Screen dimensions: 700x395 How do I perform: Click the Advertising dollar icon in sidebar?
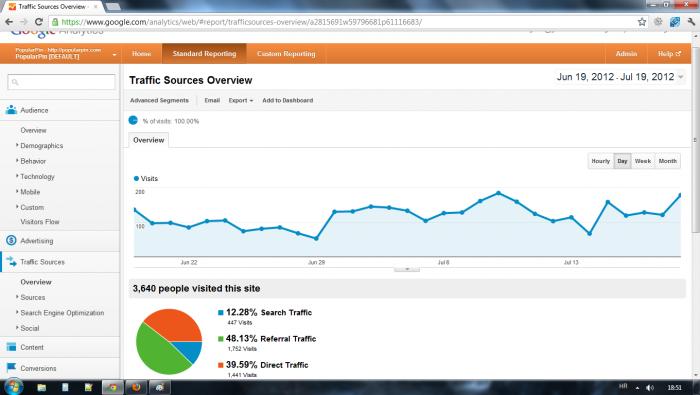click(x=11, y=241)
